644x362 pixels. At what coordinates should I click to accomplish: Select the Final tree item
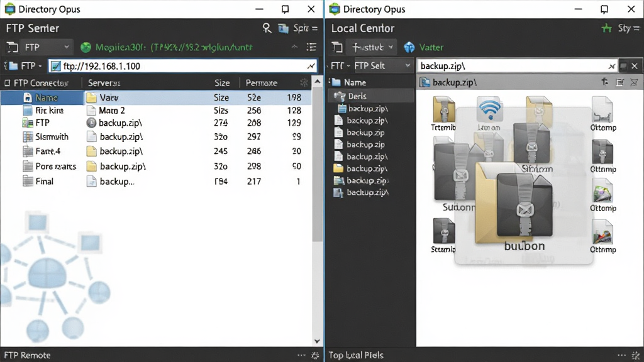[x=38, y=182]
